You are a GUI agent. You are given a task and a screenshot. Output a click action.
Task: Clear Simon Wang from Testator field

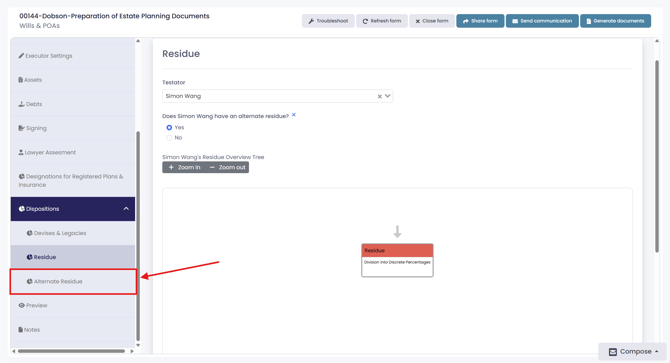[x=379, y=97]
